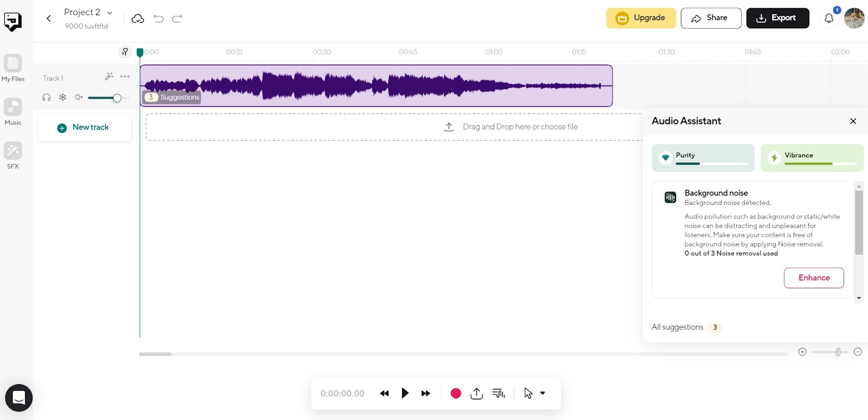Select the cursor pointer tool
This screenshot has width=868, height=420.
(528, 393)
